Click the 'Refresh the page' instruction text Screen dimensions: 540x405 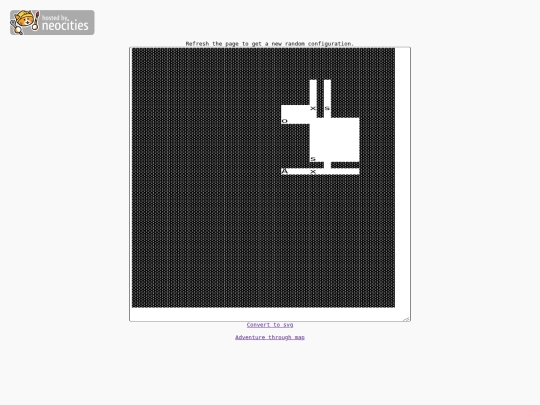click(270, 44)
